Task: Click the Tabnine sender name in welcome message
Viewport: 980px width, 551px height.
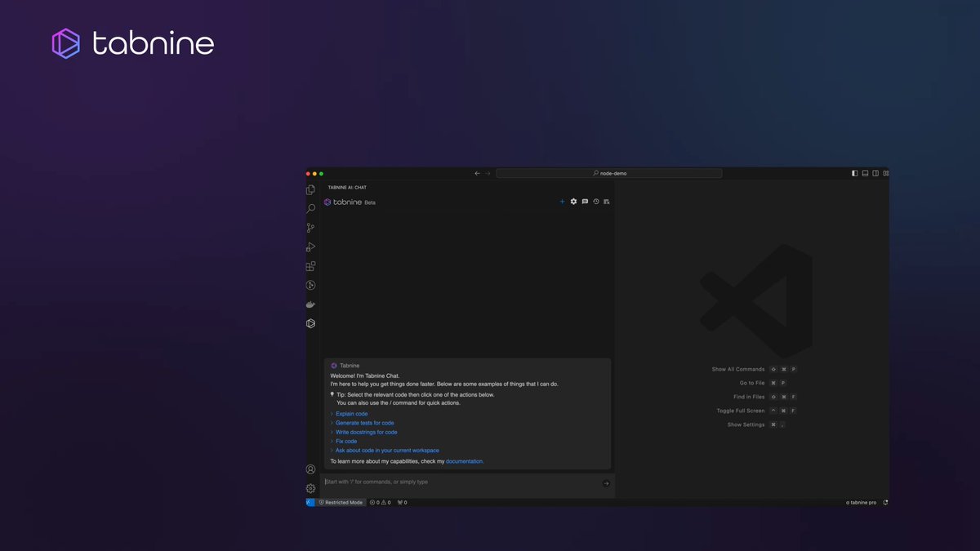Action: point(350,366)
